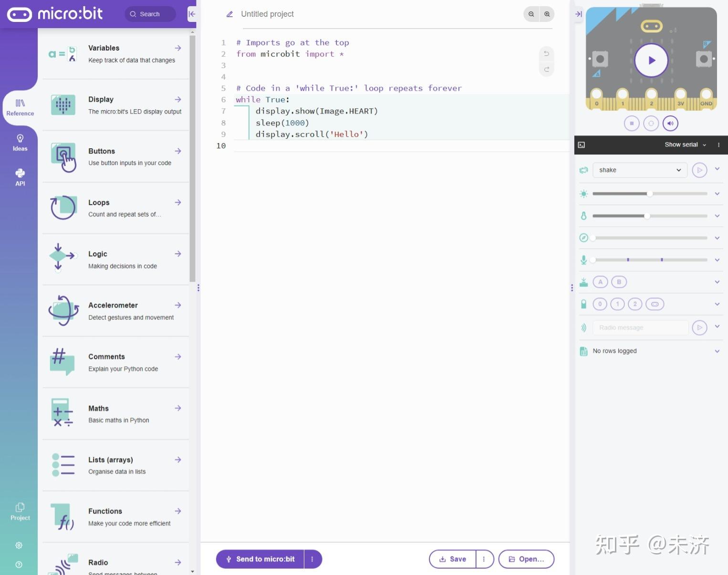Undo the last code edit
The height and width of the screenshot is (575, 728).
[547, 53]
